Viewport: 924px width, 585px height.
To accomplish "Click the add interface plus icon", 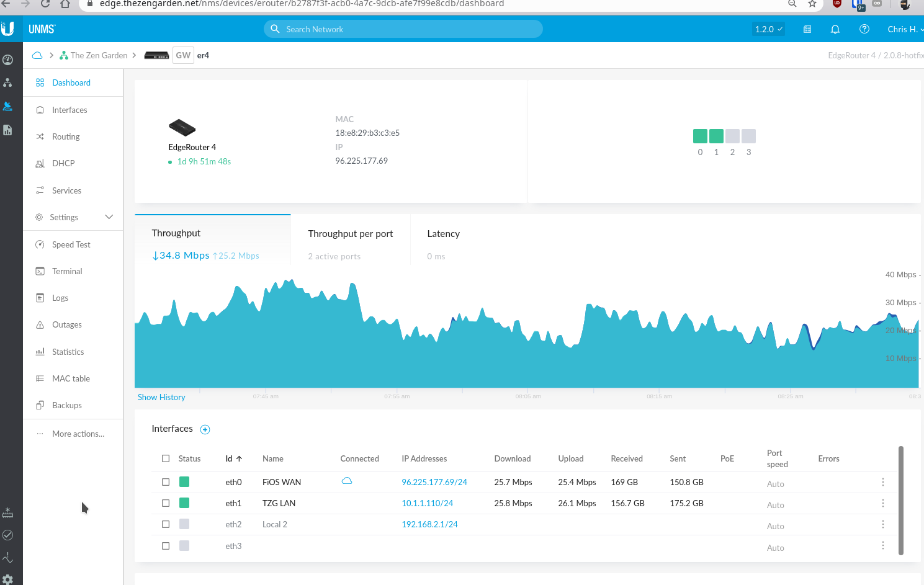I will pos(205,429).
